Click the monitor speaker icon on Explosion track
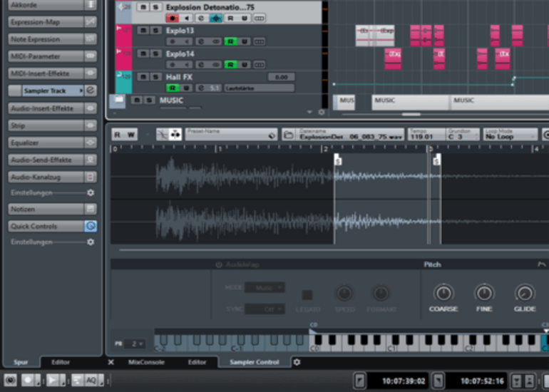This screenshot has width=549, height=392. point(187,18)
